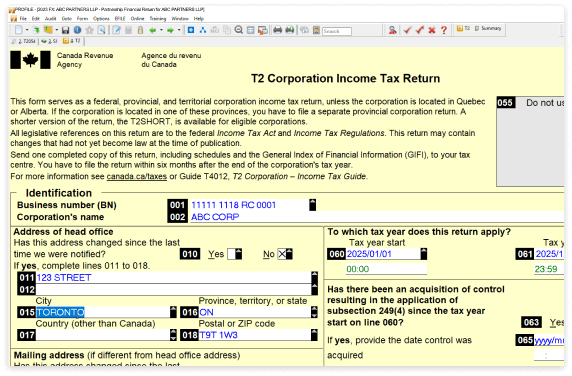Open the Tax year start 060 date picker

tap(424, 254)
